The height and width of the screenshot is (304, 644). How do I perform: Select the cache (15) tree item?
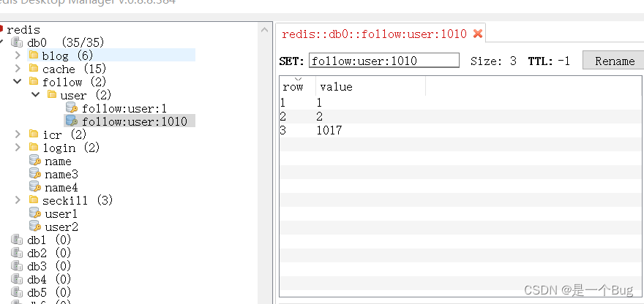click(75, 69)
